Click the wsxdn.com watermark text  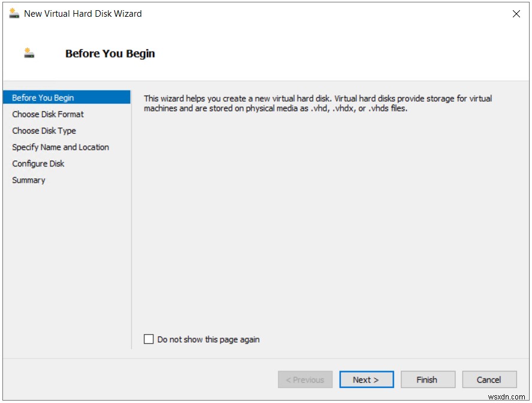pyautogui.click(x=506, y=397)
